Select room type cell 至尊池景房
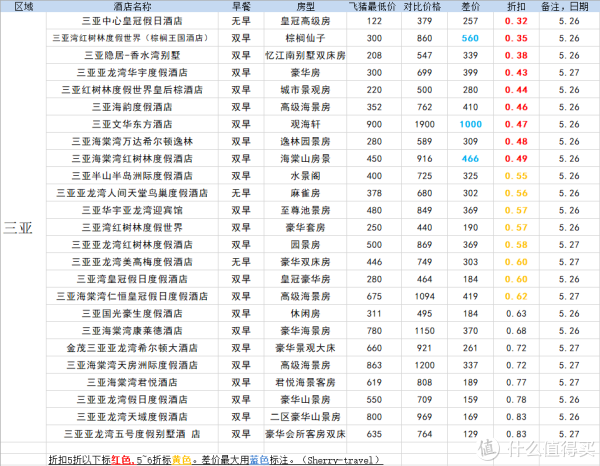 305,210
